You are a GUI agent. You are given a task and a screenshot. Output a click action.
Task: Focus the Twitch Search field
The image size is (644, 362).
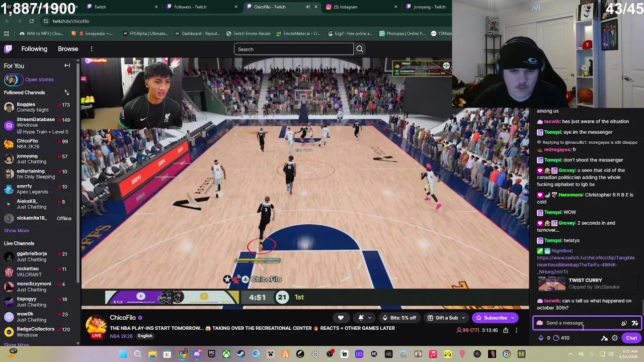(x=294, y=49)
